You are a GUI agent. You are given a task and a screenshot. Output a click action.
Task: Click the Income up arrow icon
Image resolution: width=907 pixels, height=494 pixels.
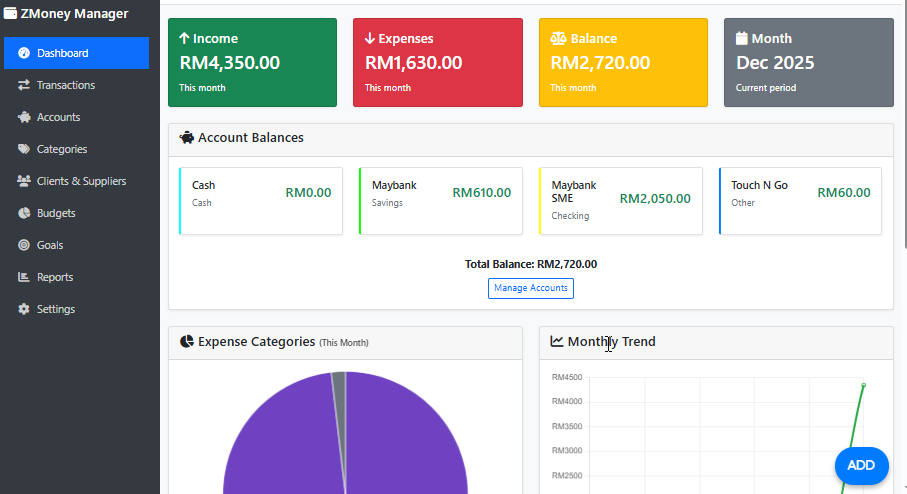[x=185, y=38]
